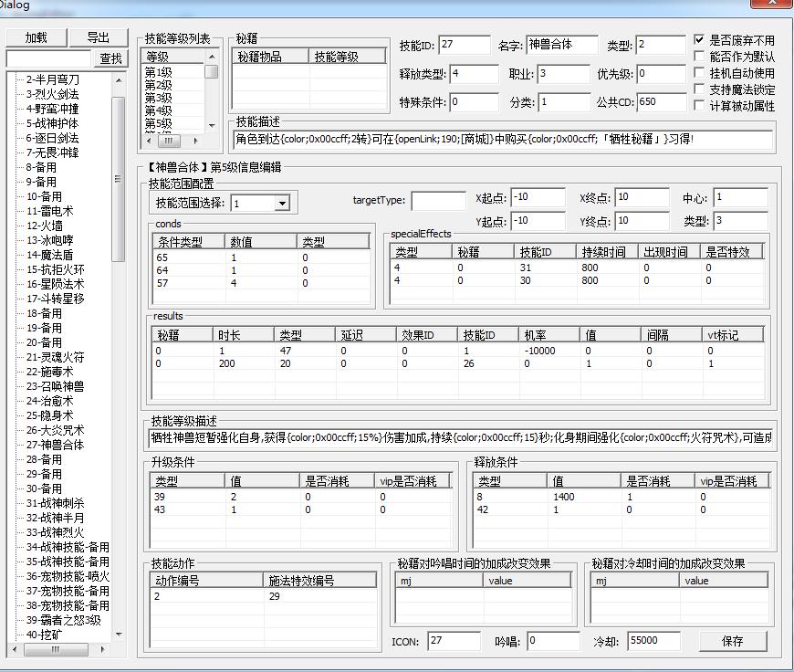
Task: Click the 公共CD input field
Action: [x=661, y=102]
